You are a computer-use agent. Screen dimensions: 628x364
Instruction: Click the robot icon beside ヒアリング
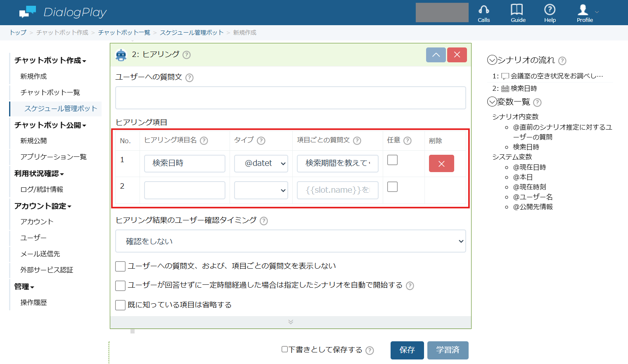(x=121, y=55)
